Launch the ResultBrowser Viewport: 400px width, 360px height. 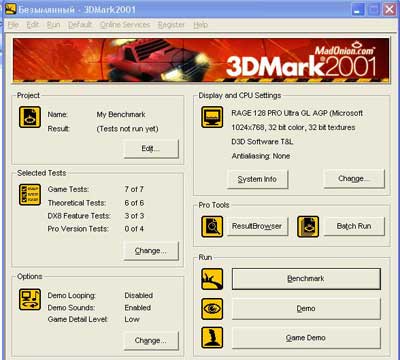[257, 226]
